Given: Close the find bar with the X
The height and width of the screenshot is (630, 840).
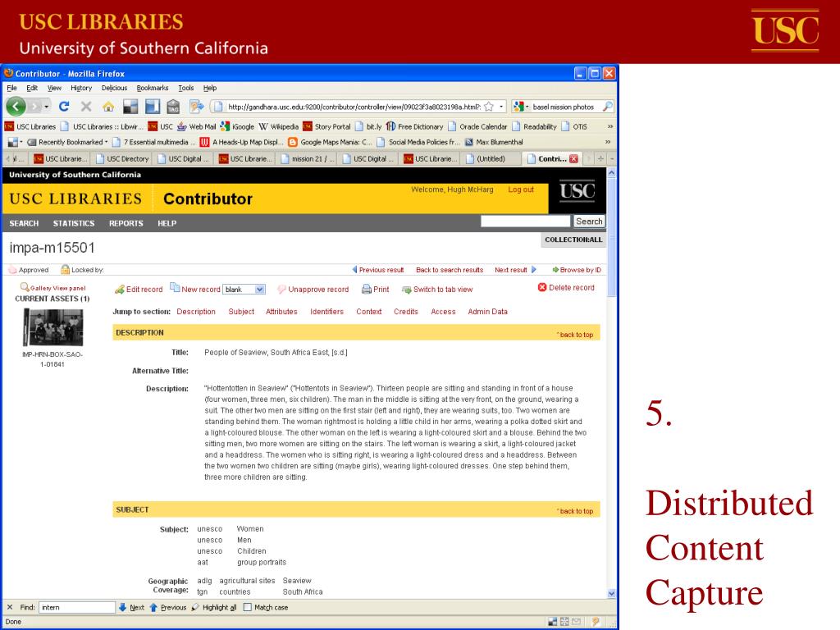Looking at the screenshot, I should (x=10, y=607).
